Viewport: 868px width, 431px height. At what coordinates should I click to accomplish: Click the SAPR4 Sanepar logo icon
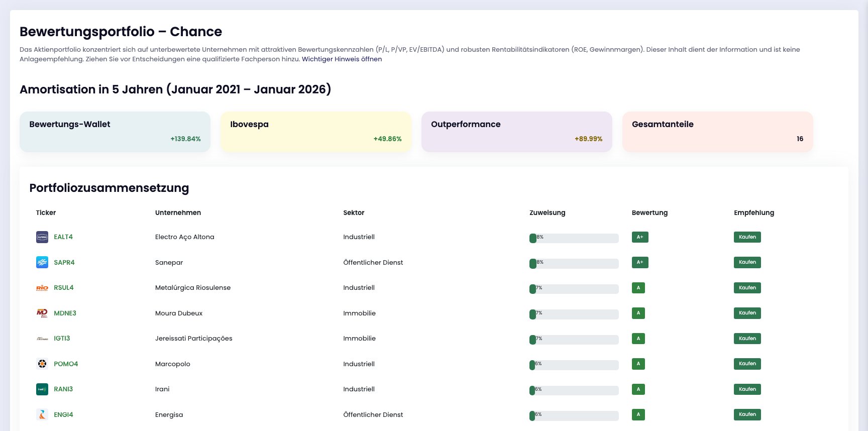(x=42, y=262)
